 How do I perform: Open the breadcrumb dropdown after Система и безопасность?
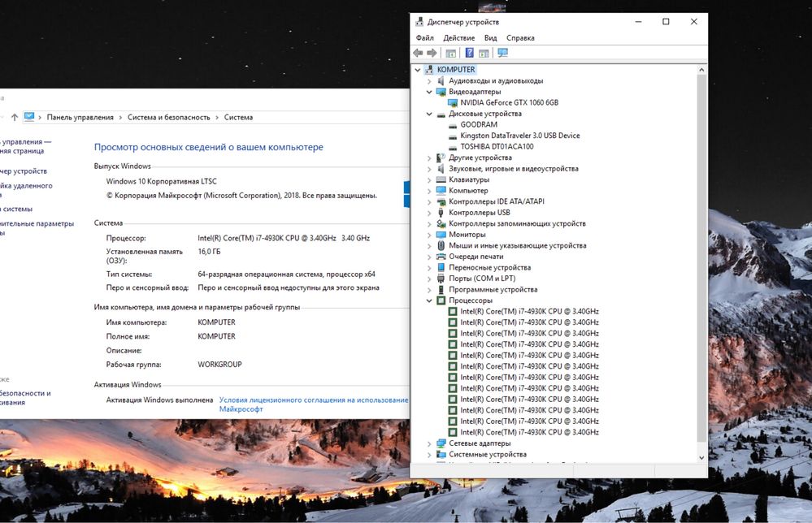217,118
